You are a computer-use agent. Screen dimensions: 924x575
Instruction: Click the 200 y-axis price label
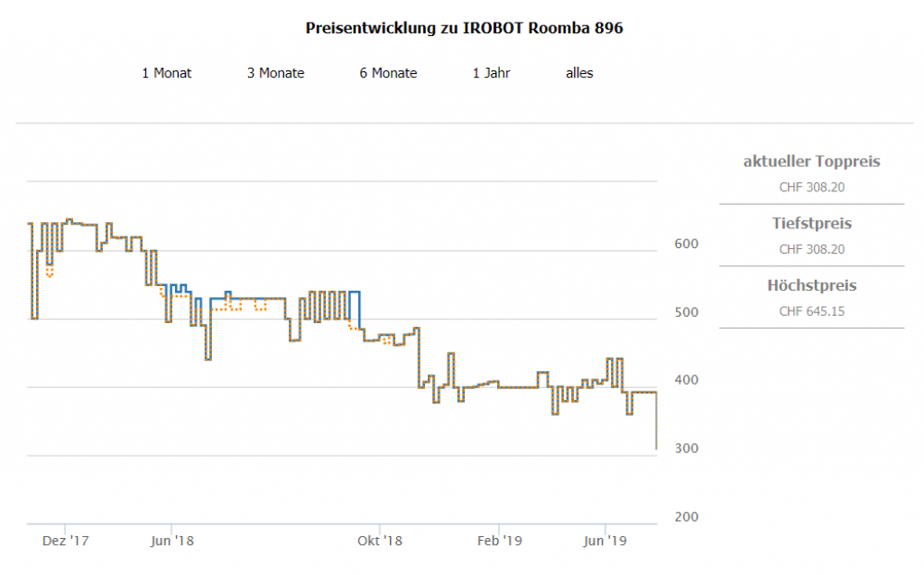[686, 517]
